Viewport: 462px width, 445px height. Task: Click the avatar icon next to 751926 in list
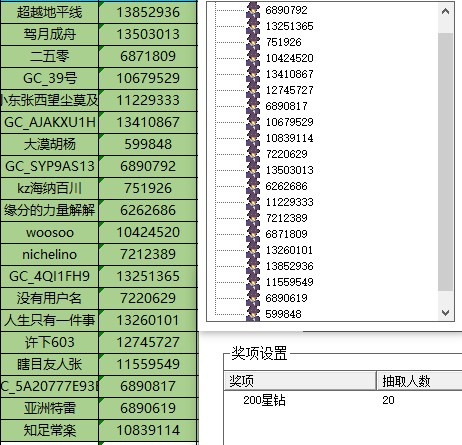(253, 42)
